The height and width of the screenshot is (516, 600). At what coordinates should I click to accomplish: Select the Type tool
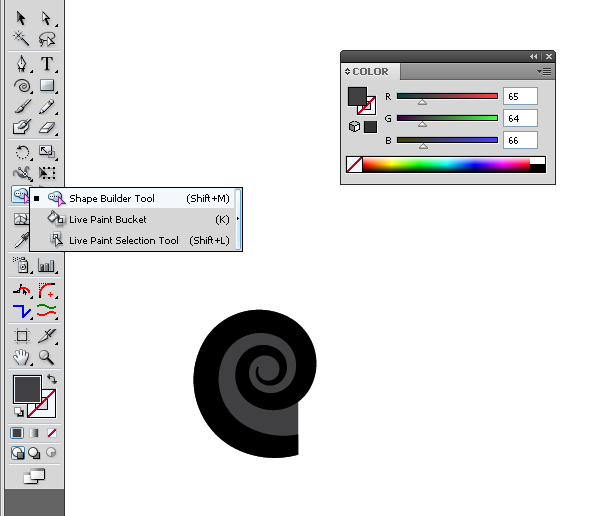coord(47,64)
